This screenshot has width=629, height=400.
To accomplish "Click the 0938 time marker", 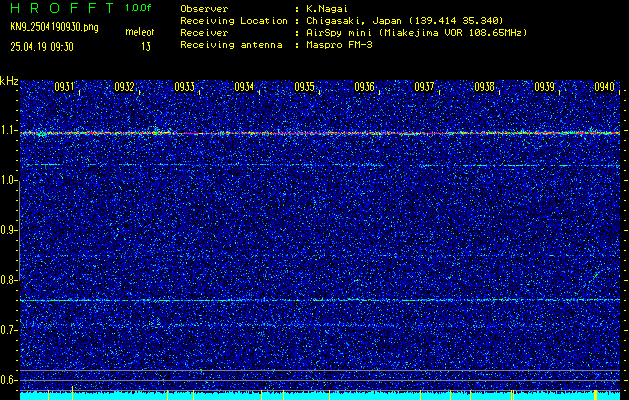I will coord(485,87).
